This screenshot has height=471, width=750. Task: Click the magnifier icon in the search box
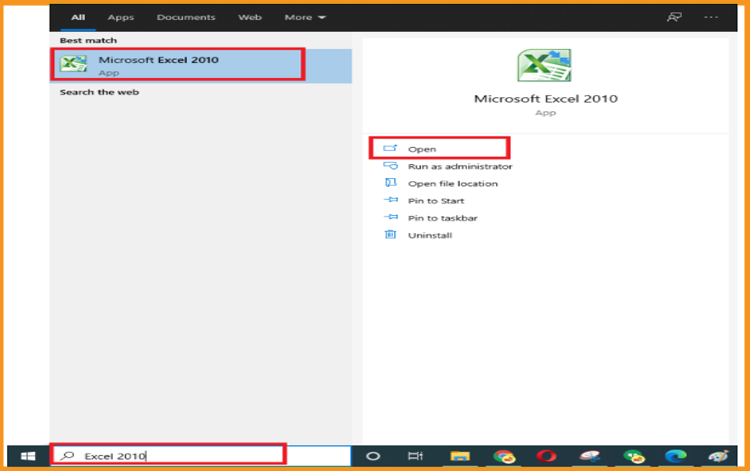(67, 456)
